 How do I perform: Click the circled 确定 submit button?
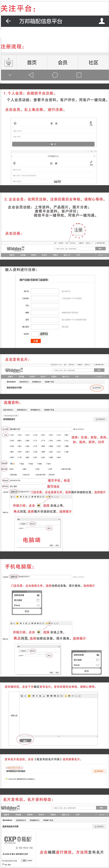(25, 741)
